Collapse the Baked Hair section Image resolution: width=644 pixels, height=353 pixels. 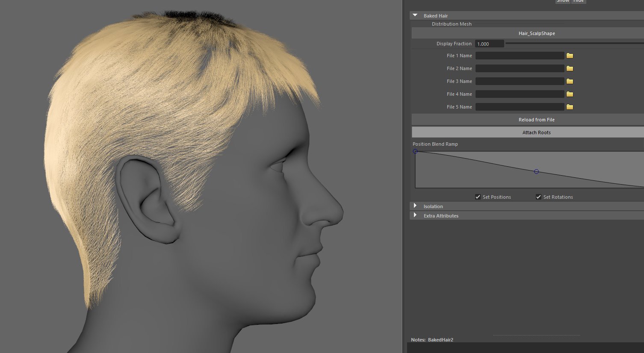point(415,15)
